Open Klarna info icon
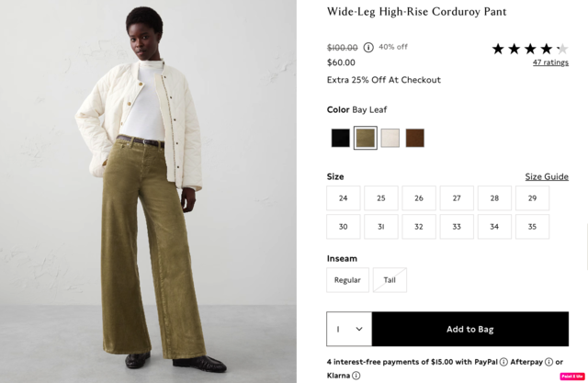Image resolution: width=588 pixels, height=383 pixels. coord(356,376)
